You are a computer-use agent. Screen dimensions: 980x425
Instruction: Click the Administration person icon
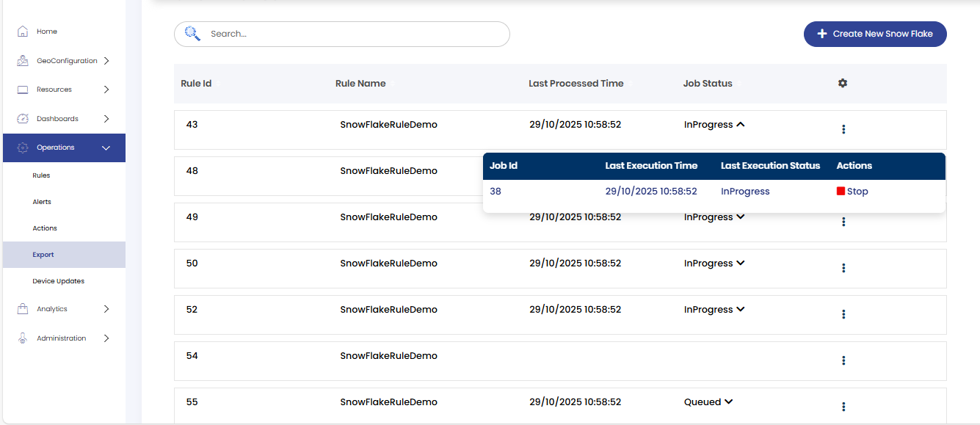pyautogui.click(x=23, y=338)
